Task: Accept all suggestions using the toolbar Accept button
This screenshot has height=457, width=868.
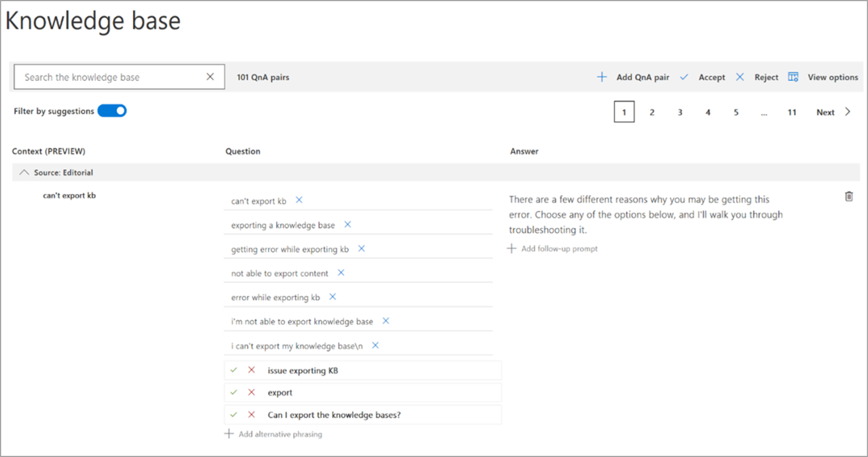Action: pos(703,77)
